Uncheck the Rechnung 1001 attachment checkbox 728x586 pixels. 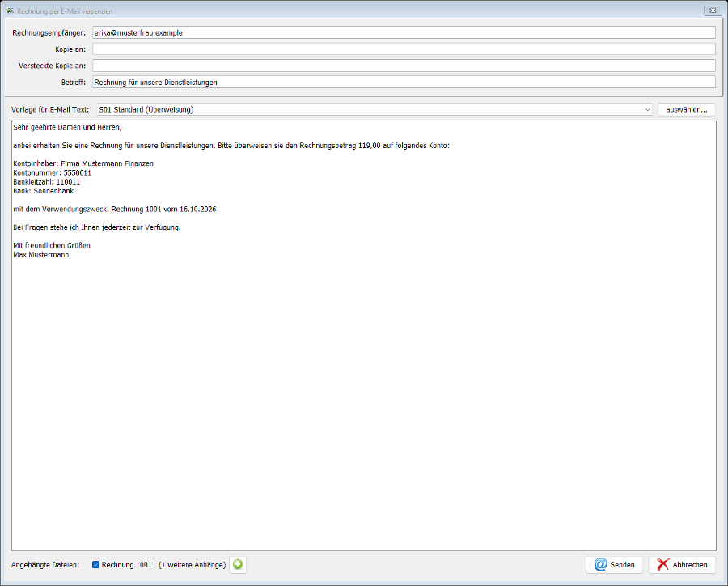coord(95,565)
